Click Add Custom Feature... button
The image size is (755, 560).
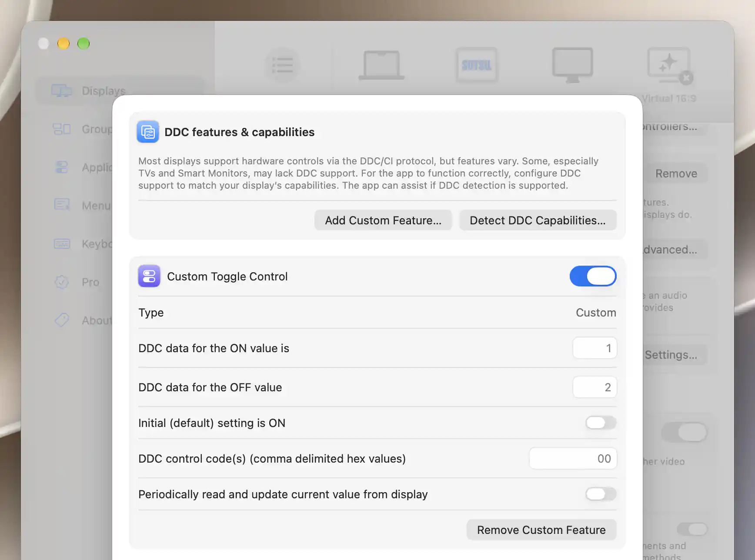[383, 220]
